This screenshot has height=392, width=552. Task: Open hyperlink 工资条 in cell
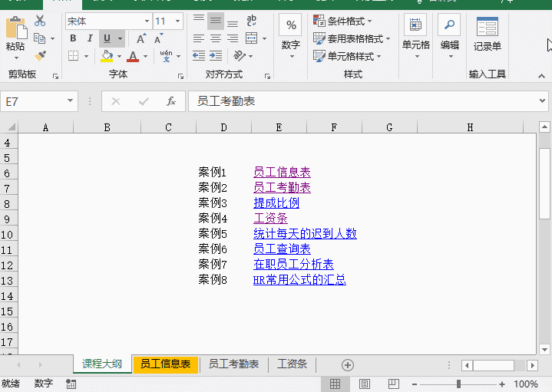tap(270, 218)
